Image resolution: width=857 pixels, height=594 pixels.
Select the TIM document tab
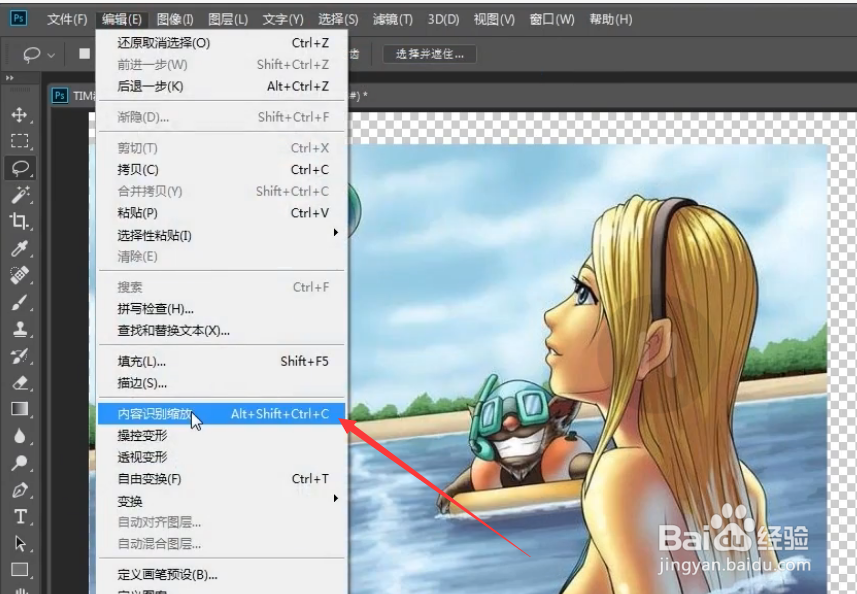click(x=72, y=96)
